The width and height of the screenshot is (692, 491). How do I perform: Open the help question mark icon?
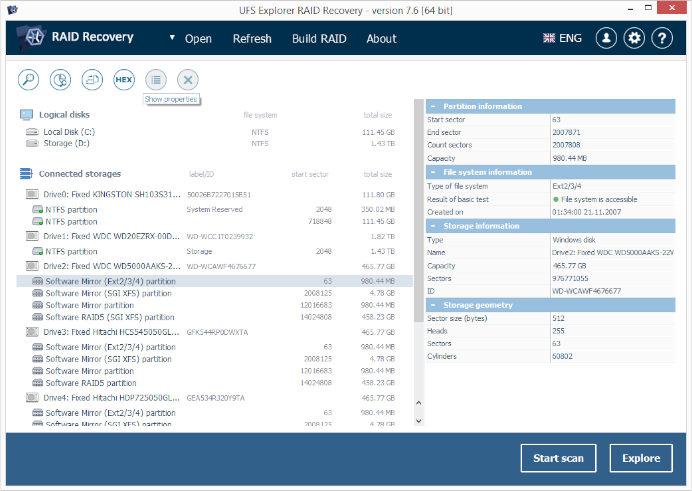[662, 38]
